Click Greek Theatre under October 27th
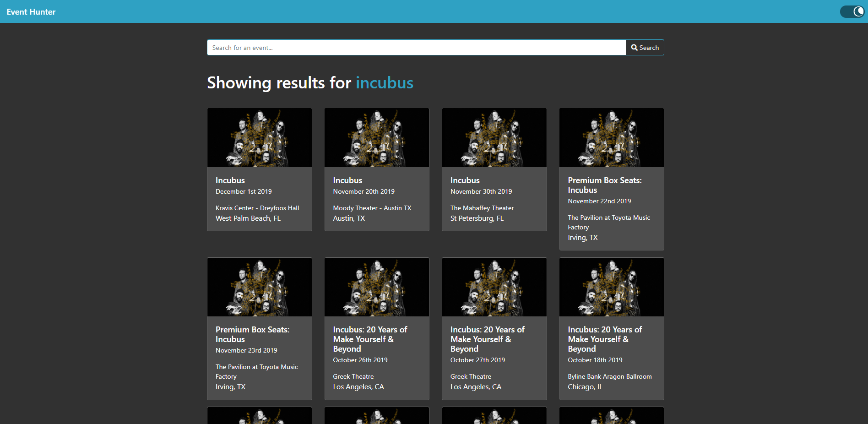 click(471, 376)
